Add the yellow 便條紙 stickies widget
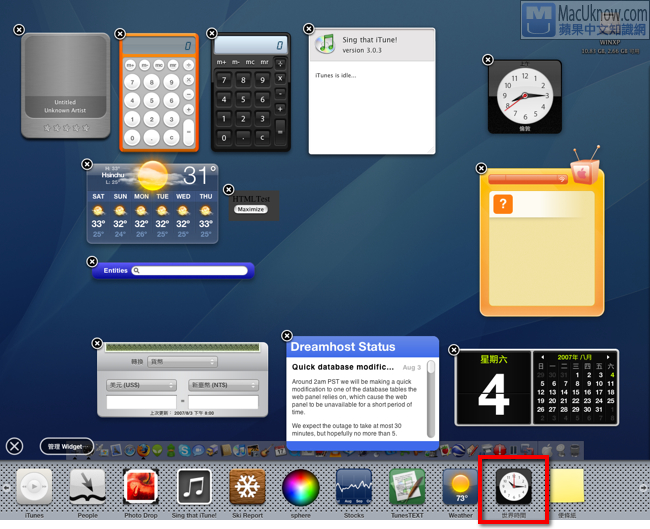 point(567,486)
